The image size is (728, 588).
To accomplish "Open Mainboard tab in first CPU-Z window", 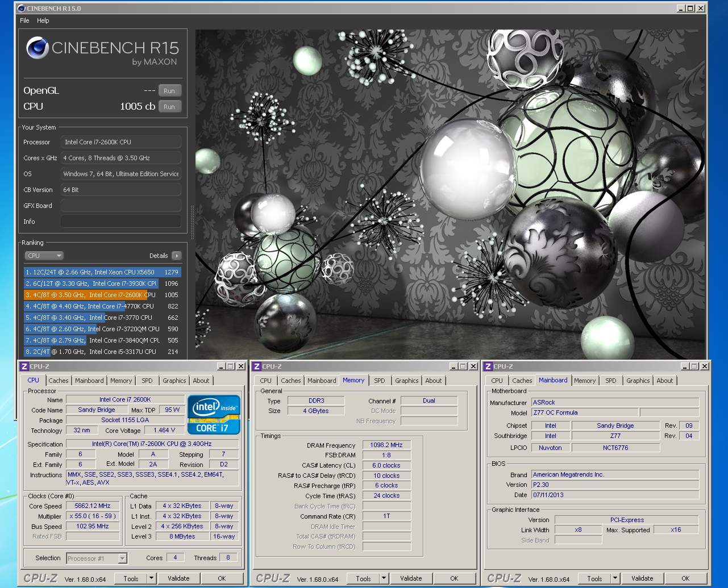I will (x=89, y=381).
